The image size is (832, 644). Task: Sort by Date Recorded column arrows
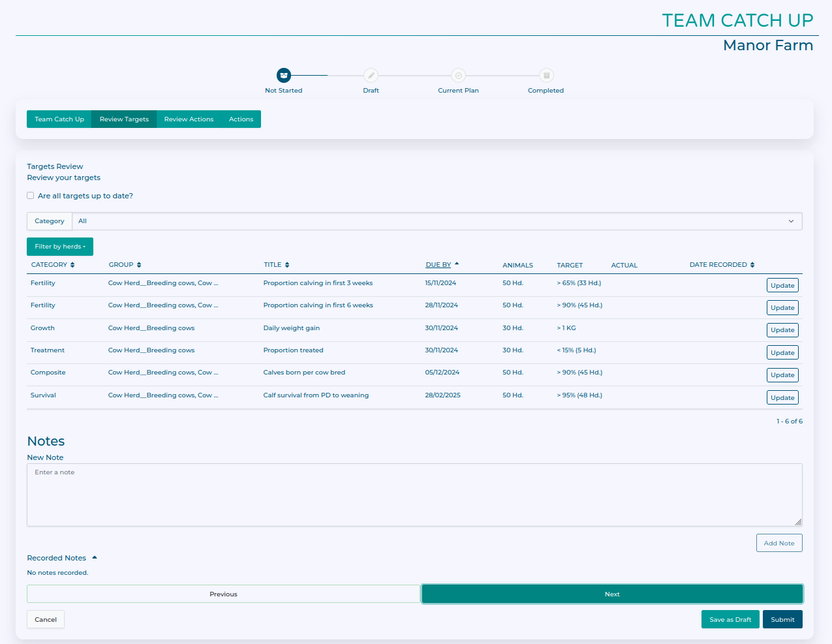point(752,265)
